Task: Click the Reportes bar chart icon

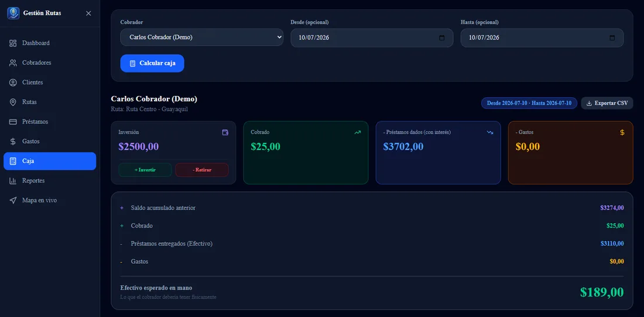Action: coord(13,181)
